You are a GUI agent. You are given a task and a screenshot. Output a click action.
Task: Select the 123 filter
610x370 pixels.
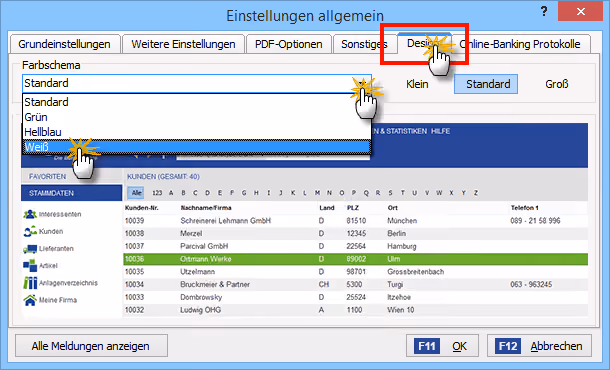(157, 193)
